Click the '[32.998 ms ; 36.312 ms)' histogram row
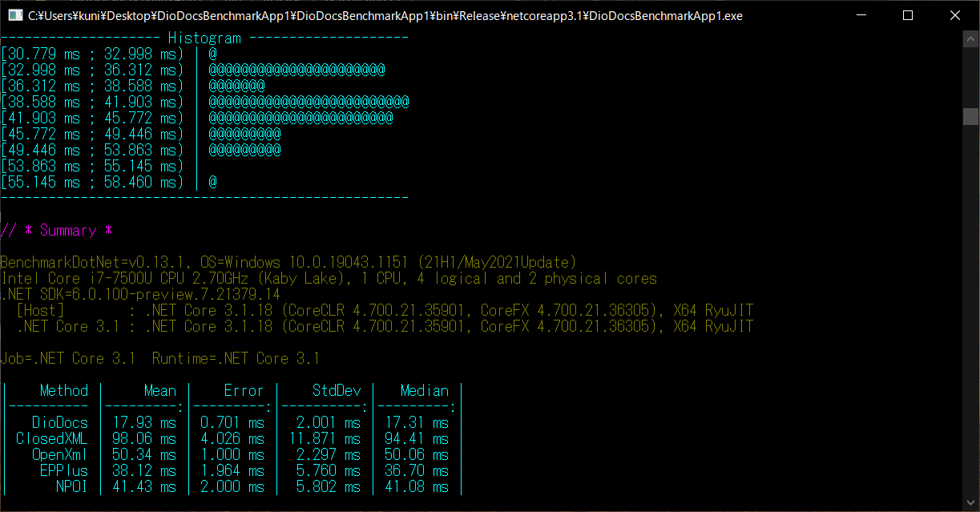This screenshot has width=980, height=512. click(192, 70)
